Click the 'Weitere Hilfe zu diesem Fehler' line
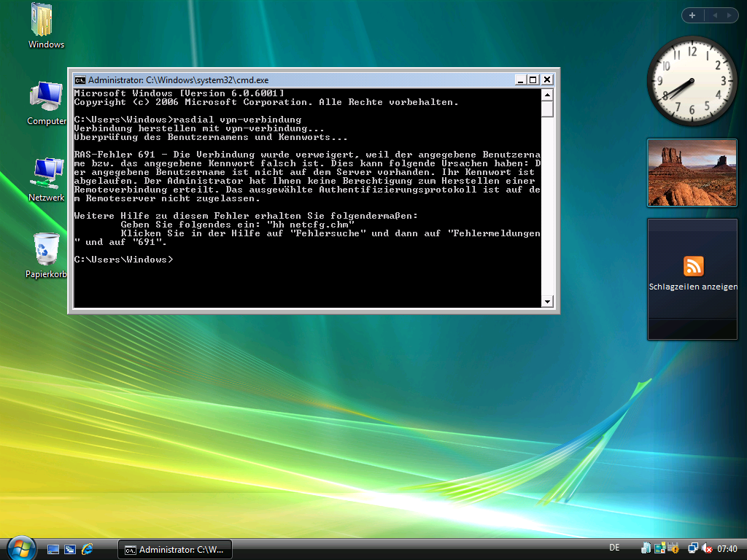 tap(246, 216)
